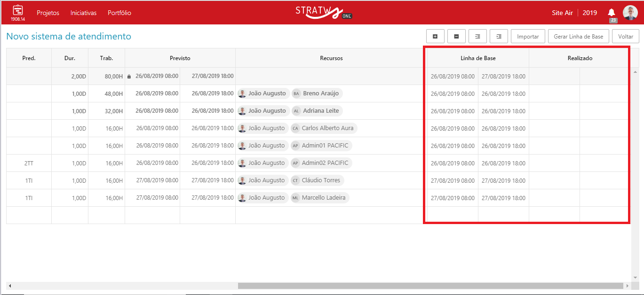
Task: Click the Importar button
Action: (528, 36)
